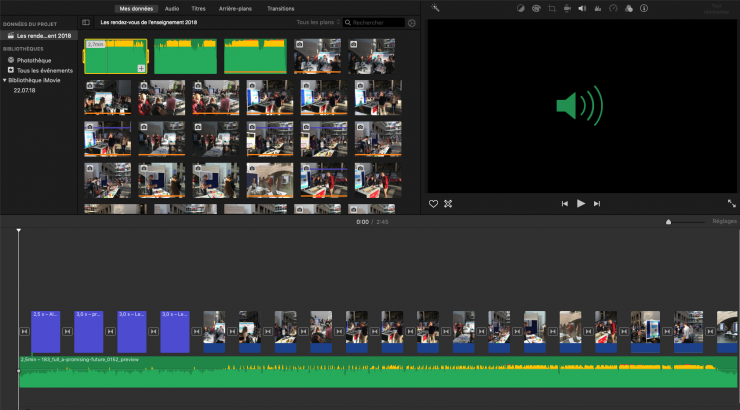Open the 'Tous les plans' filter dropdown
This screenshot has height=410, width=740.
pyautogui.click(x=318, y=22)
